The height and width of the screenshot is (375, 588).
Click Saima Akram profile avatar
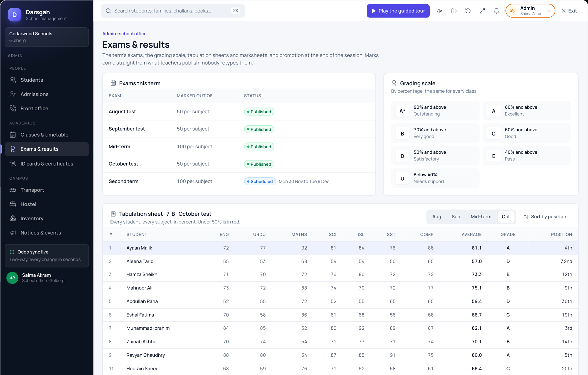point(12,278)
